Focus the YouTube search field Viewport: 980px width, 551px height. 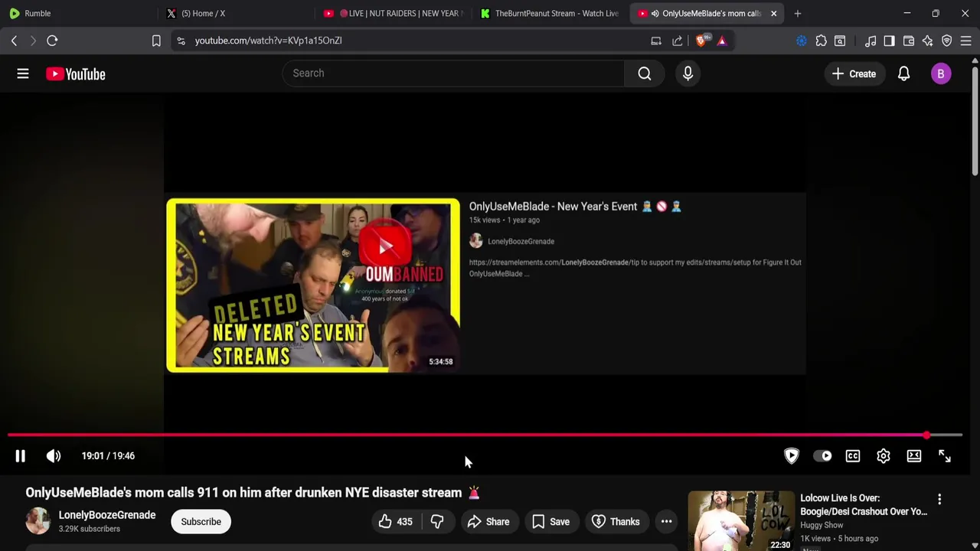(x=453, y=73)
